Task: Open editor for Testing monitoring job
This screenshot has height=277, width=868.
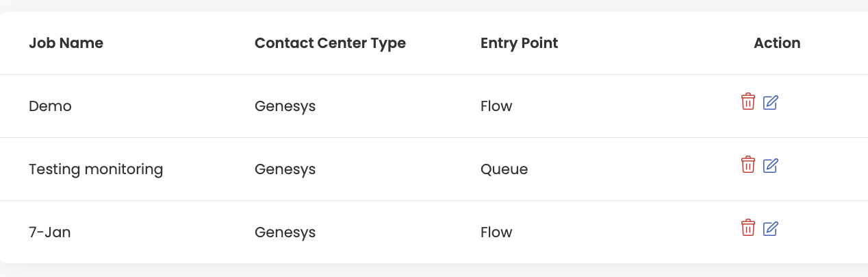Action: pyautogui.click(x=771, y=166)
